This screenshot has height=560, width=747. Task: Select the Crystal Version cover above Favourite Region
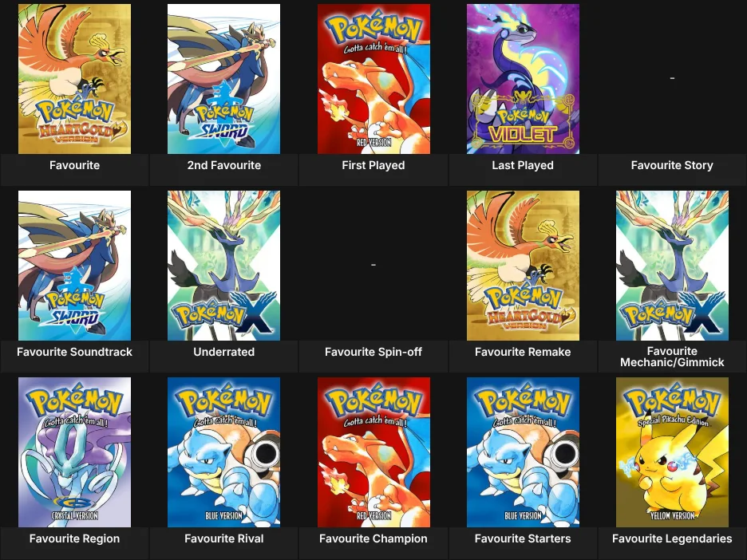pyautogui.click(x=74, y=452)
